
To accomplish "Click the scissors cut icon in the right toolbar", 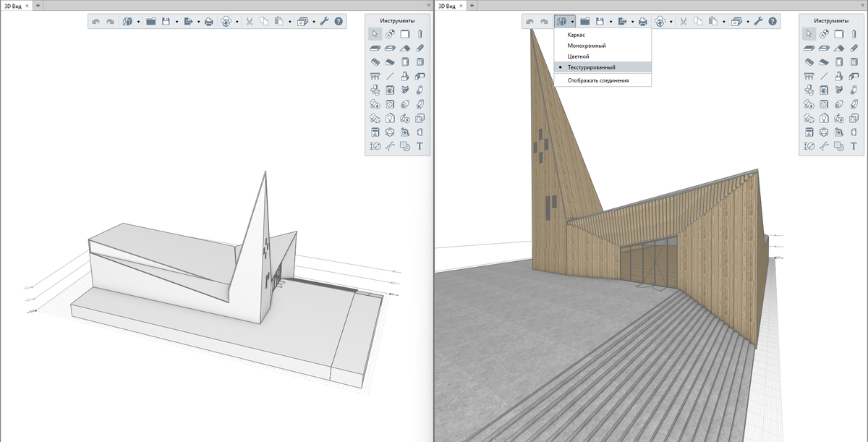I will pyautogui.click(x=682, y=22).
